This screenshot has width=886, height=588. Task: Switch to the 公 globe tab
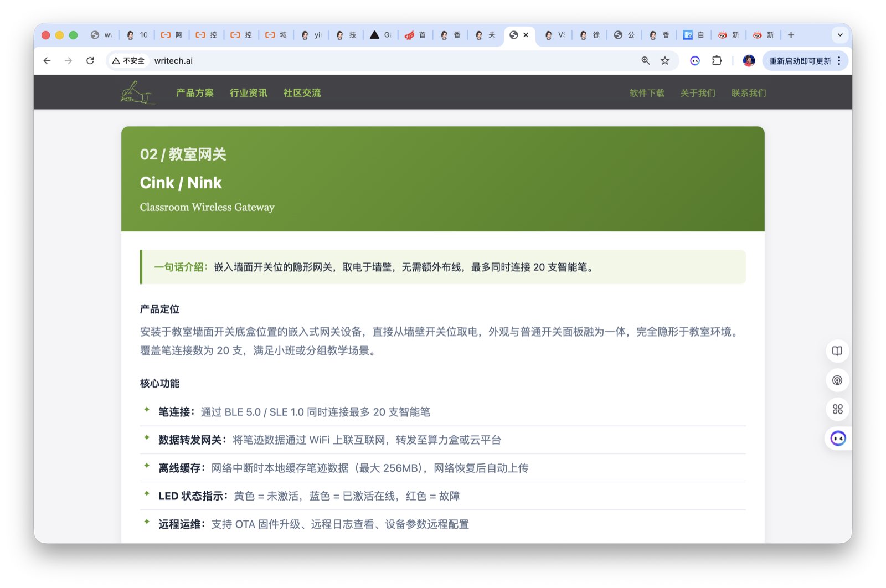pyautogui.click(x=624, y=35)
